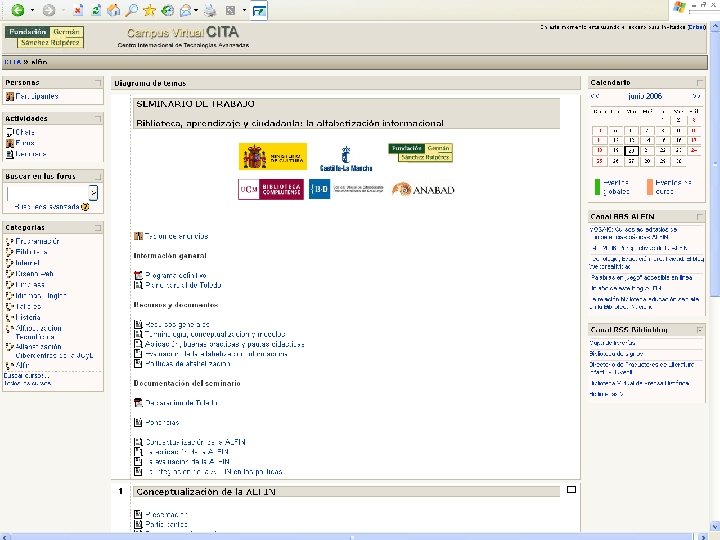This screenshot has height=540, width=720.
Task: Click the orange Eventos de curso color swatch
Action: pyautogui.click(x=650, y=187)
